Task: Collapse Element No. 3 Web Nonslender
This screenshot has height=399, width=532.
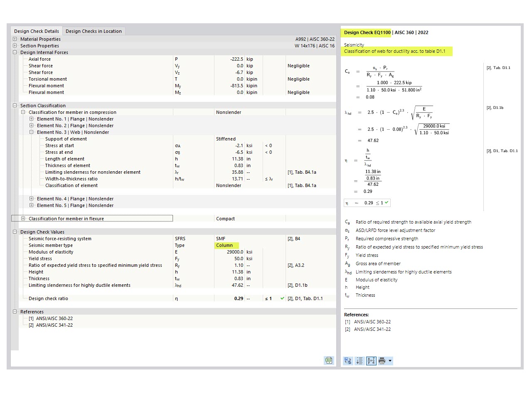Action: click(x=32, y=132)
